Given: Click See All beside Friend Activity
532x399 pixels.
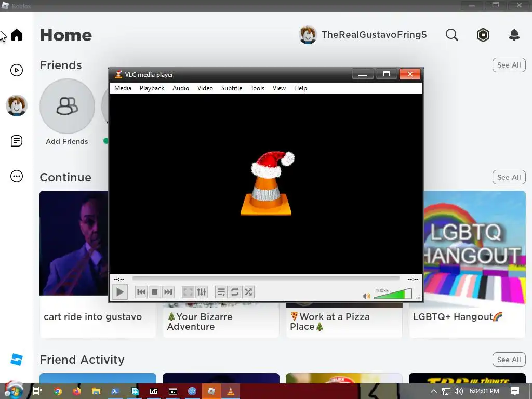Looking at the screenshot, I should [x=509, y=360].
